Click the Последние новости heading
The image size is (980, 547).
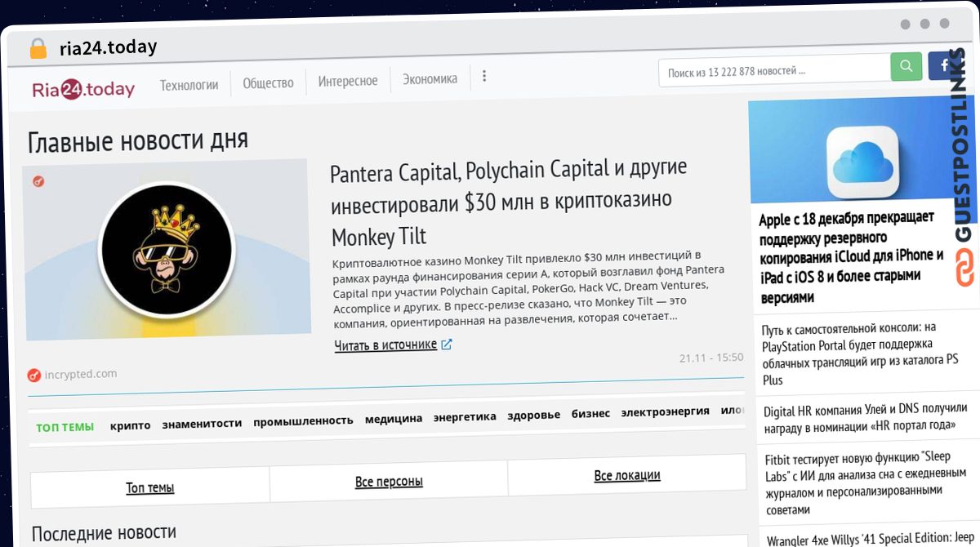pyautogui.click(x=104, y=533)
